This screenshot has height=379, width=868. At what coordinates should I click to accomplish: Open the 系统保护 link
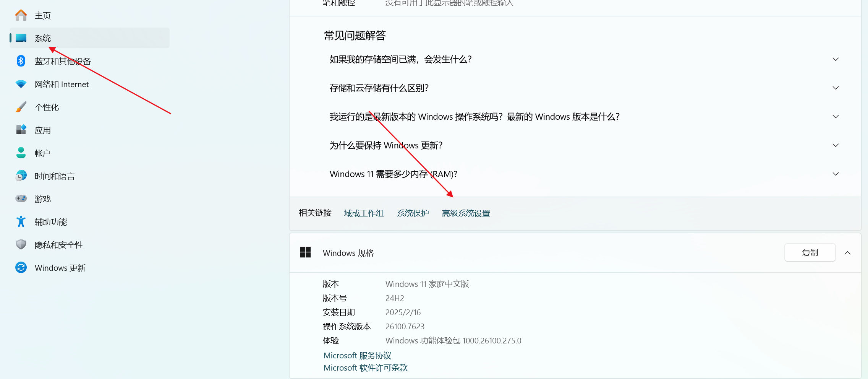tap(413, 213)
